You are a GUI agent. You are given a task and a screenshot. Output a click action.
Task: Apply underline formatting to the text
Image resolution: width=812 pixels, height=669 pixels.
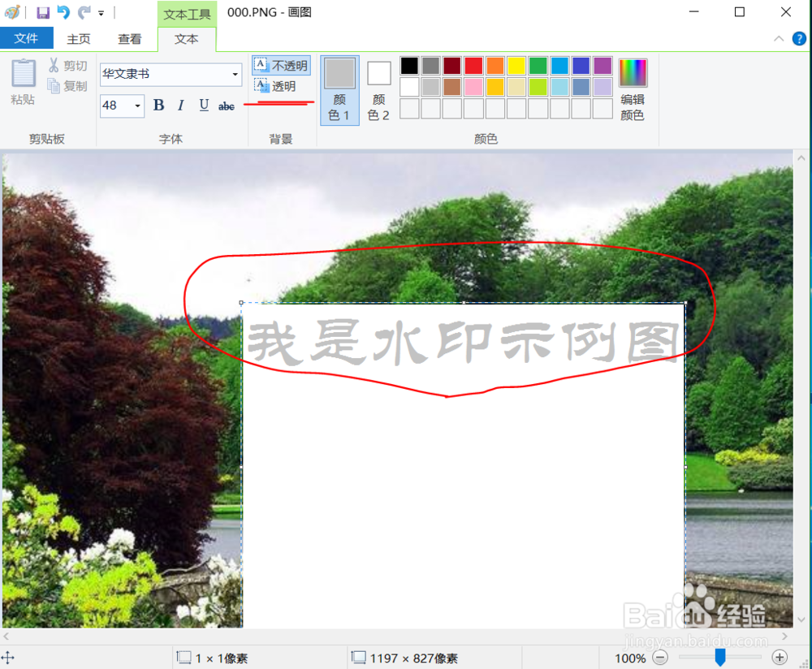203,106
